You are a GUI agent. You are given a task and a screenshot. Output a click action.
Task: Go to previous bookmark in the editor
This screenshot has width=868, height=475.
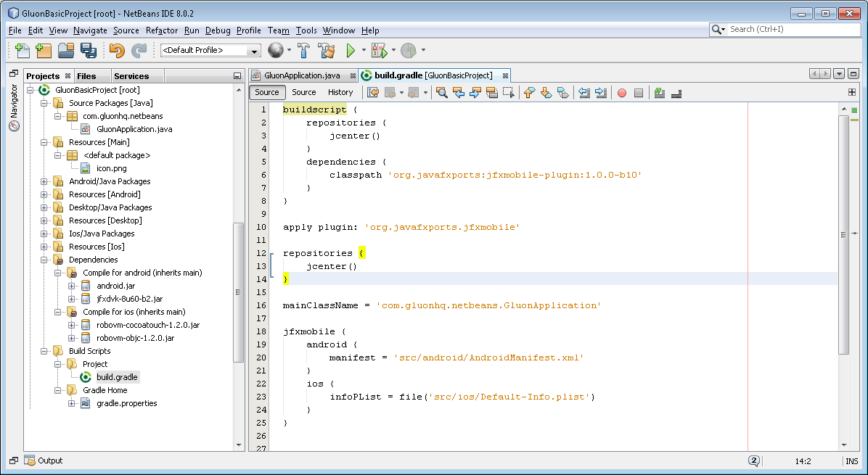point(530,92)
